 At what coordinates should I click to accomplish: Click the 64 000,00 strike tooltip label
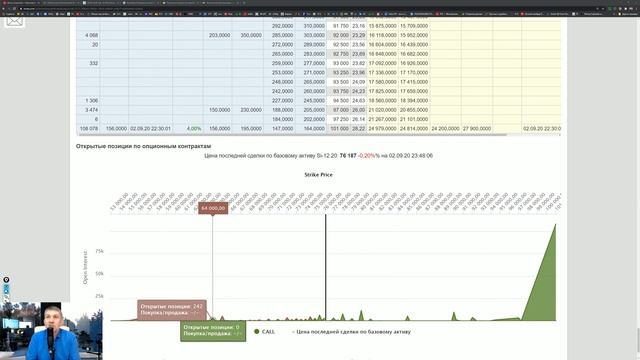point(213,208)
